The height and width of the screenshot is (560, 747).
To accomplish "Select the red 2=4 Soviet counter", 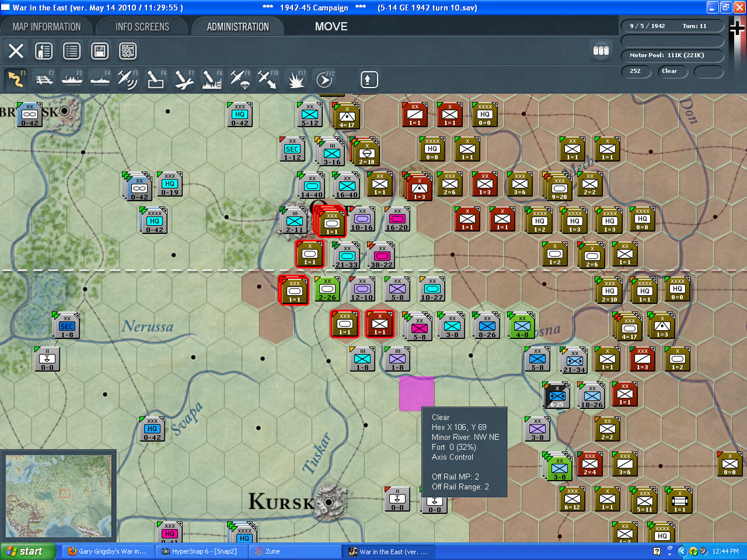I will click(589, 464).
